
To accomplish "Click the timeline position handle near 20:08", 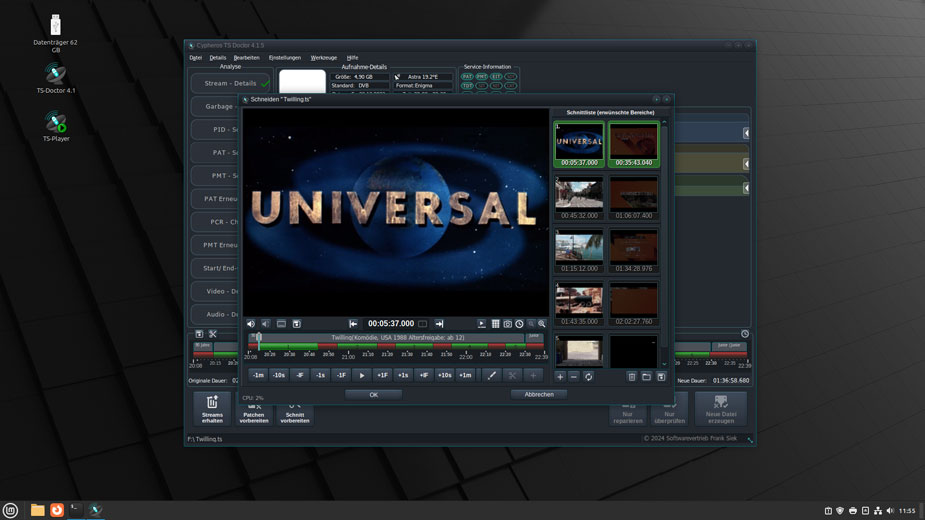I will coord(258,340).
